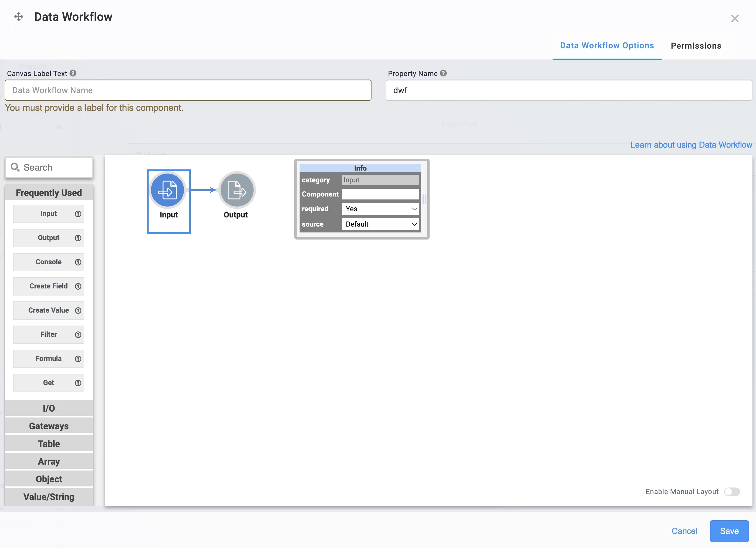Open the required dropdown
The height and width of the screenshot is (548, 756).
click(380, 209)
